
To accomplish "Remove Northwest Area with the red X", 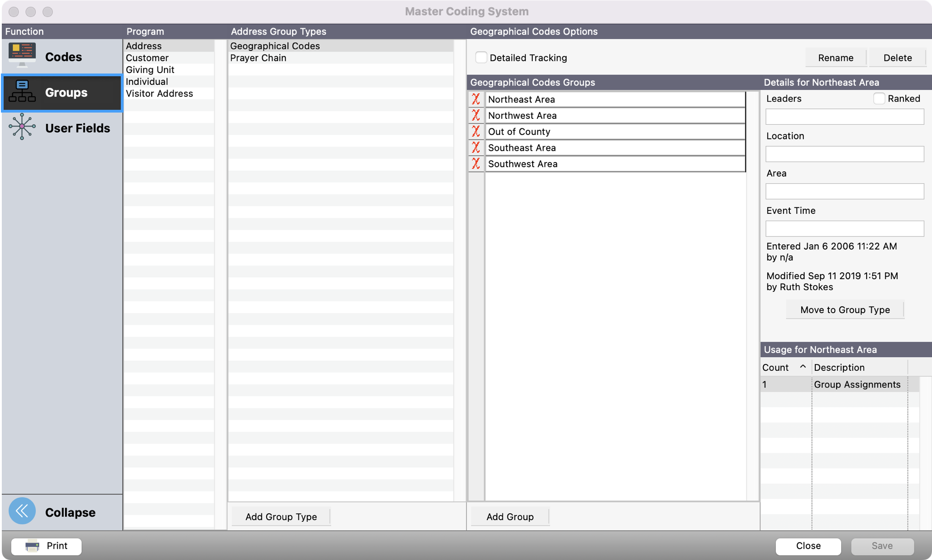I will point(476,115).
